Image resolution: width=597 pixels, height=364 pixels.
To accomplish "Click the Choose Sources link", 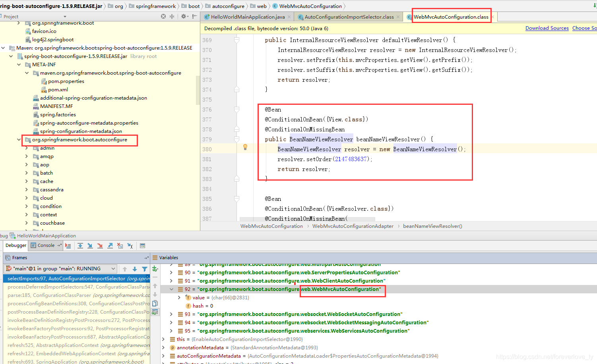I will 584,28.
